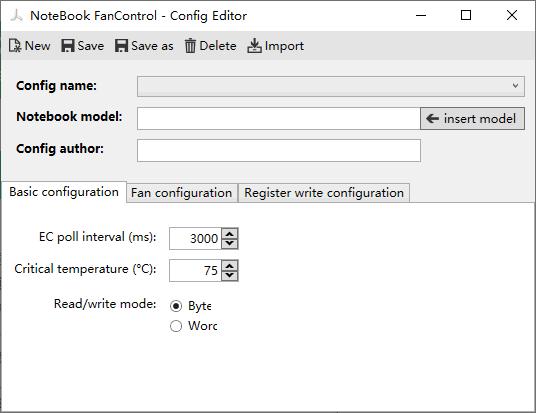Select Byte read/write mode

(176, 306)
